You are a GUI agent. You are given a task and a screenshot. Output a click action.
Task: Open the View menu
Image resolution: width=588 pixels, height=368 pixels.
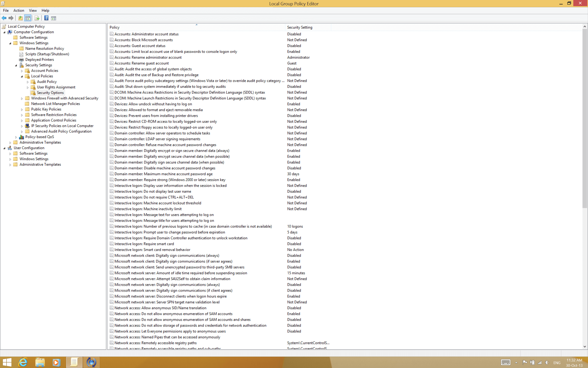(33, 10)
